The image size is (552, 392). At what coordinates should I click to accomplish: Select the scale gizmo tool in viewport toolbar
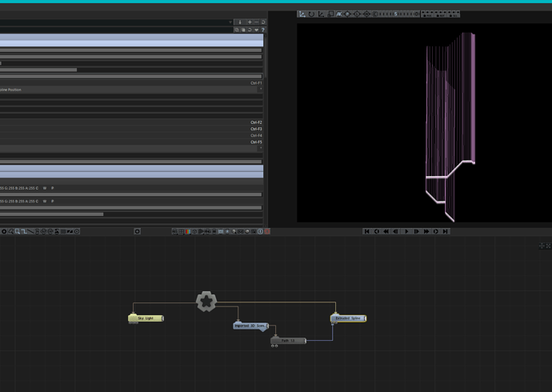[x=321, y=14]
